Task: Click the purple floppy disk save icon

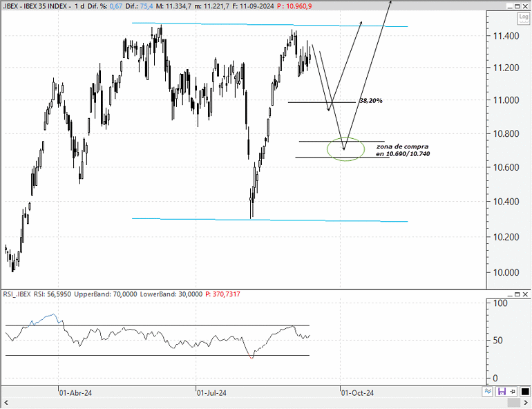Action: [x=501, y=391]
